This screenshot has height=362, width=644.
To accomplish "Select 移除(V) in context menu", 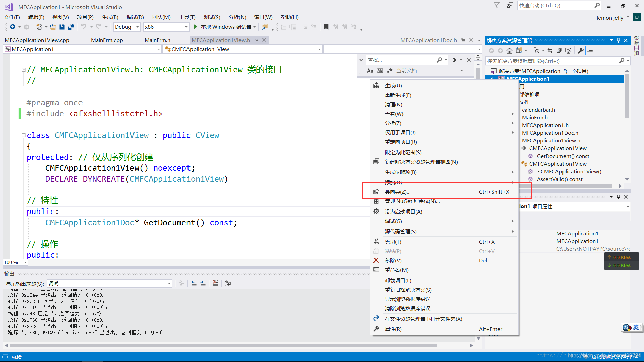I will click(x=444, y=260).
